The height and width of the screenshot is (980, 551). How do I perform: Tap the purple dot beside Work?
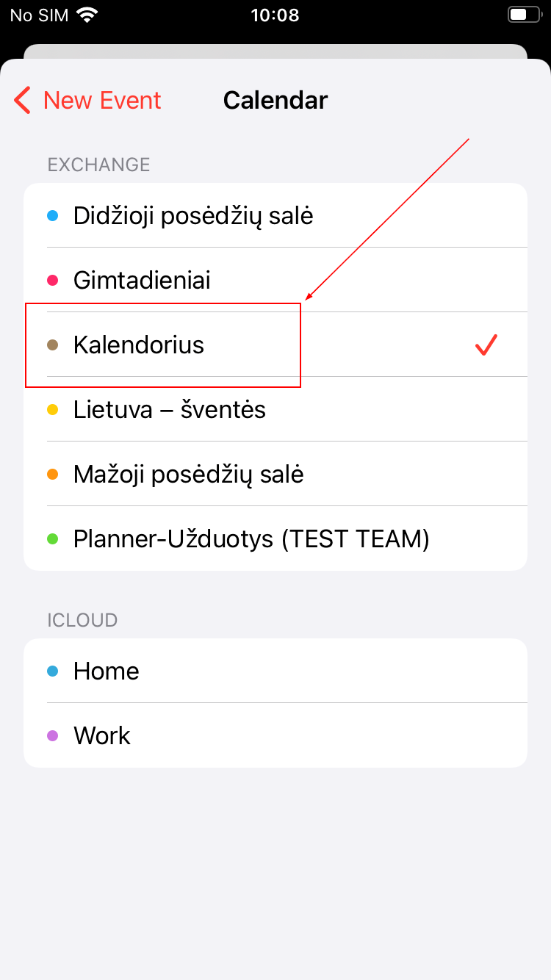pos(53,735)
